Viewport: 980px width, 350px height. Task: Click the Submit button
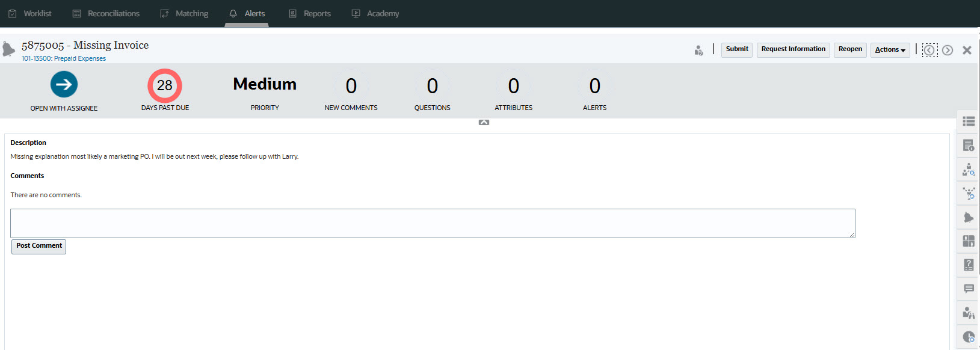(x=737, y=49)
